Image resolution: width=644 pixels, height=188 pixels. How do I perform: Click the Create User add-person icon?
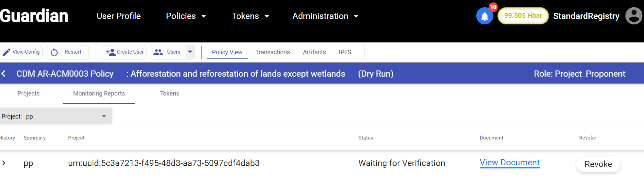[x=110, y=52]
